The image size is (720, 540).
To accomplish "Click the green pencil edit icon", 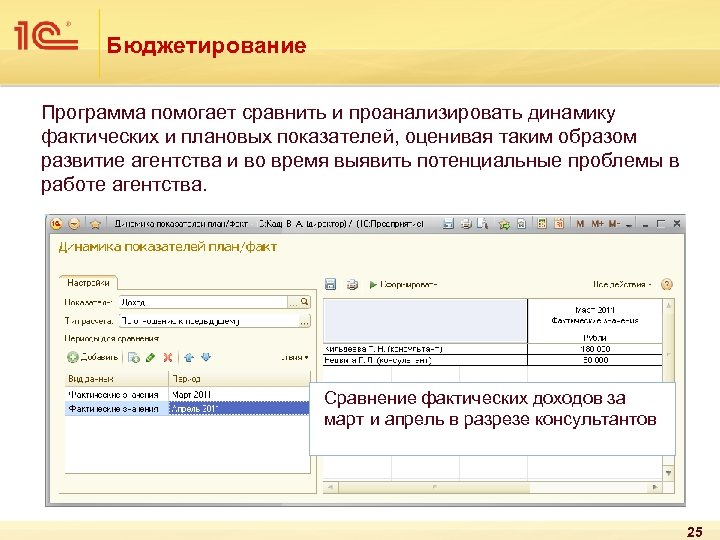I will (x=150, y=357).
